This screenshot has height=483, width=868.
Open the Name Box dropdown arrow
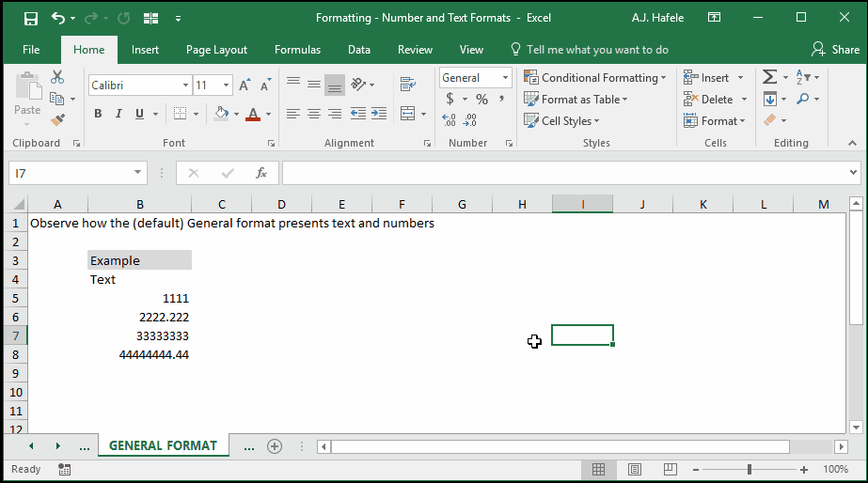[x=137, y=173]
